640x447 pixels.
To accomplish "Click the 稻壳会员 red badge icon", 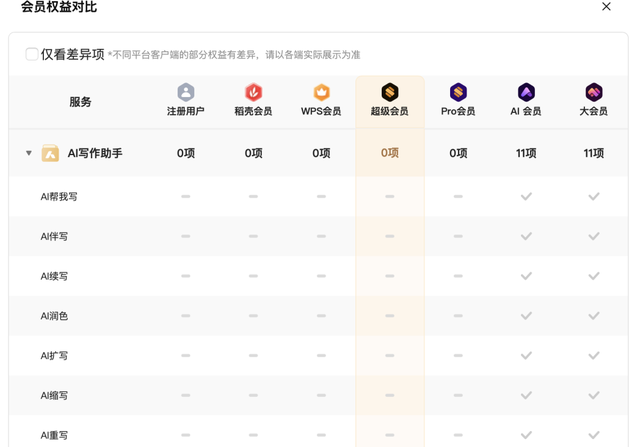I will [x=253, y=92].
